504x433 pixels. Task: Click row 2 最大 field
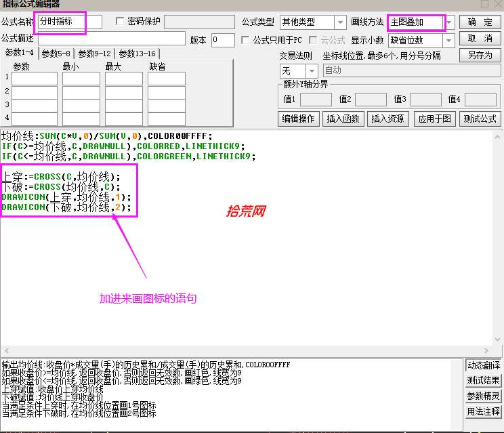click(x=124, y=93)
